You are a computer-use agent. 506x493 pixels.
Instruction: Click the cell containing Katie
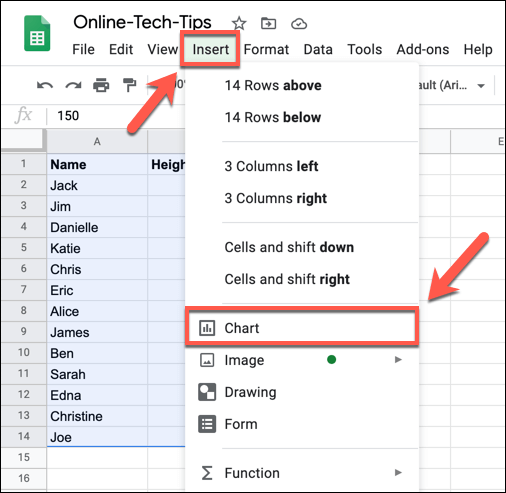tap(97, 248)
